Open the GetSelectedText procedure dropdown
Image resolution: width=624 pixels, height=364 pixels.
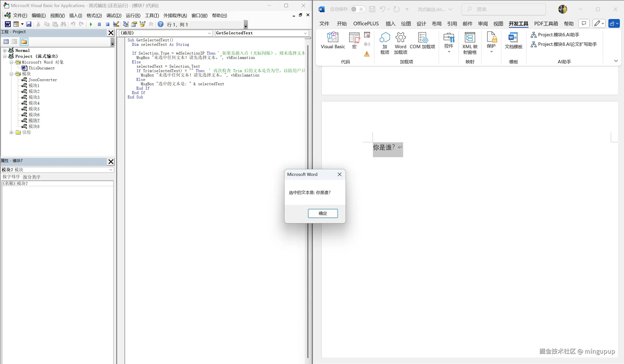306,33
